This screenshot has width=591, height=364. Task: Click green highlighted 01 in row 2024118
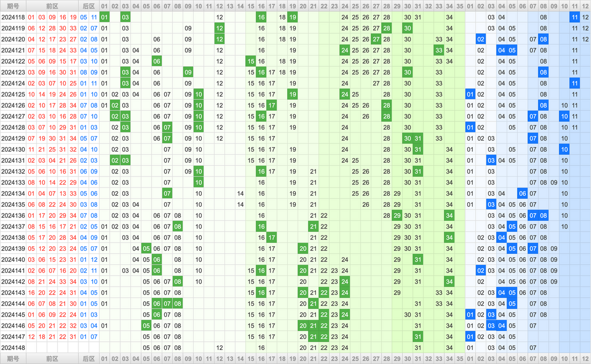(x=104, y=17)
